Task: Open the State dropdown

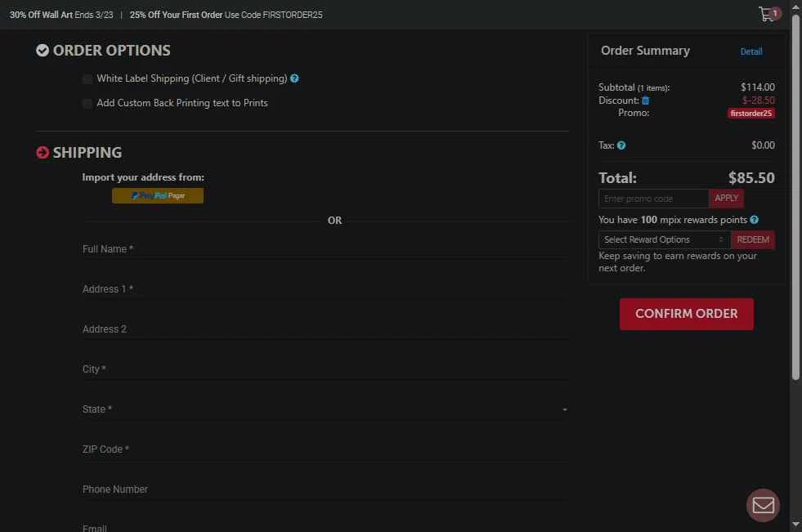Action: tap(325, 409)
